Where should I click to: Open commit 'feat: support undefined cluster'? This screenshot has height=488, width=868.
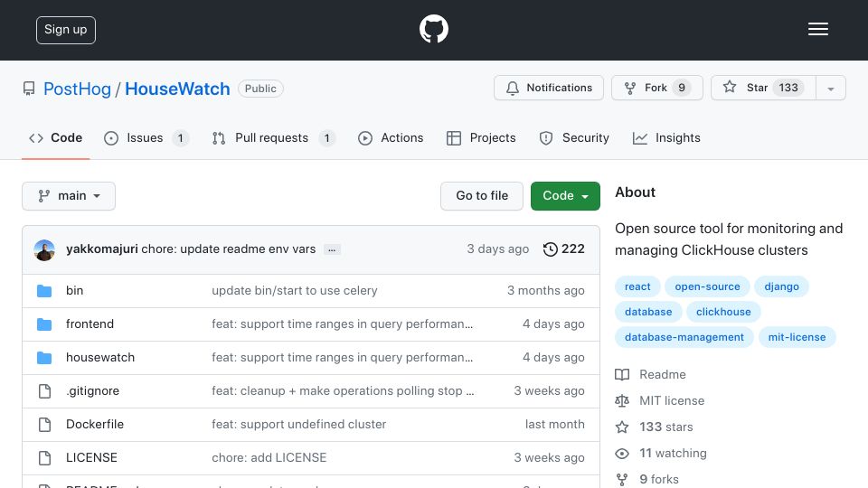pyautogui.click(x=299, y=425)
